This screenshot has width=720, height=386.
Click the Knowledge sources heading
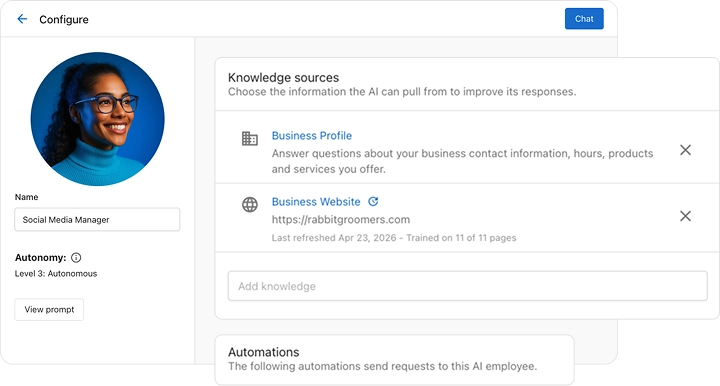coord(283,77)
